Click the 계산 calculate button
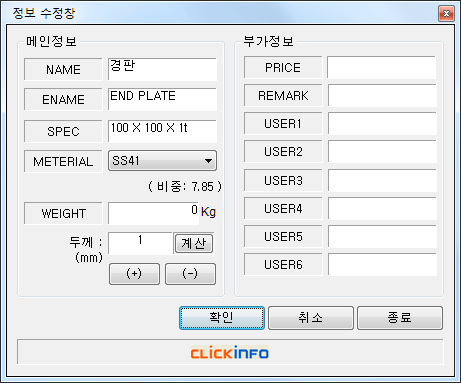The height and width of the screenshot is (383, 461). [x=194, y=243]
